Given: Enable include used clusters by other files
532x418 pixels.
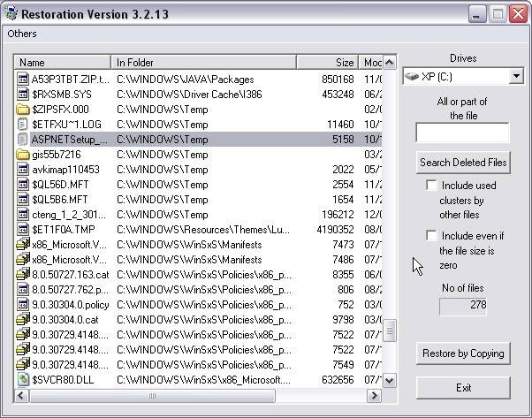Looking at the screenshot, I should (x=431, y=186).
